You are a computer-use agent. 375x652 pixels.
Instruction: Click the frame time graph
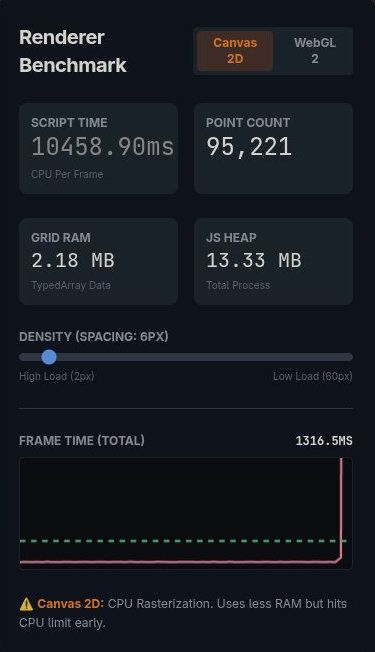point(186,513)
